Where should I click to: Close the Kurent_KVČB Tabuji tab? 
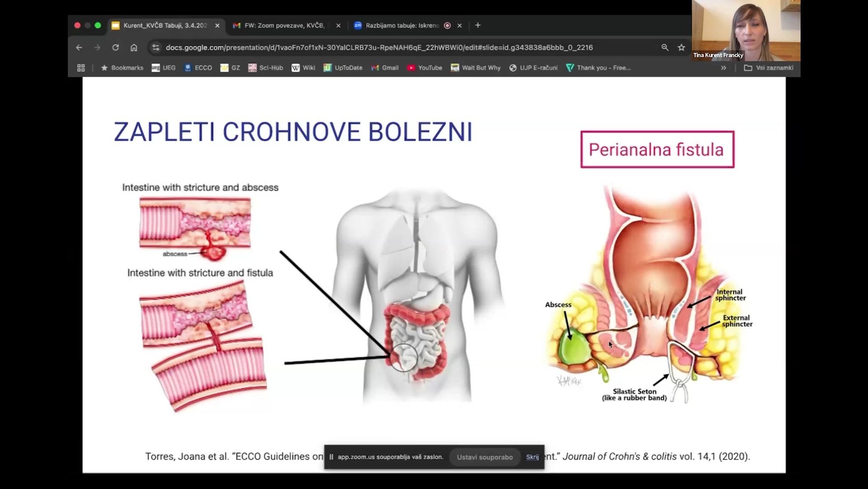point(217,25)
